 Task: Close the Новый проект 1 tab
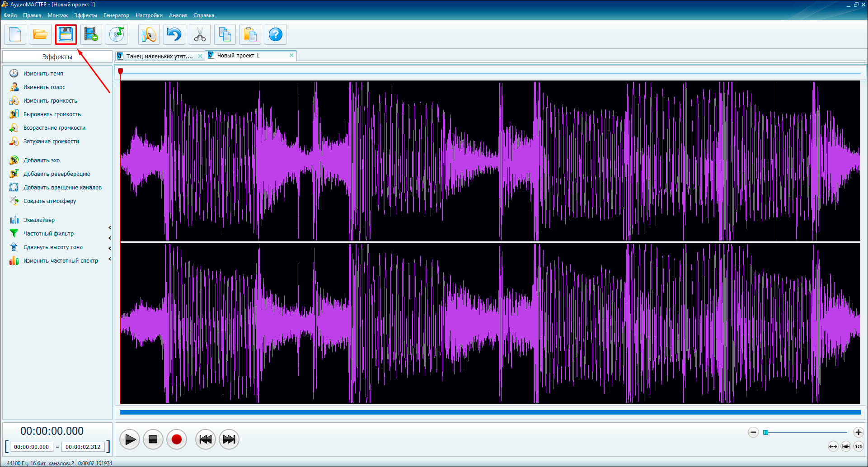pyautogui.click(x=291, y=55)
